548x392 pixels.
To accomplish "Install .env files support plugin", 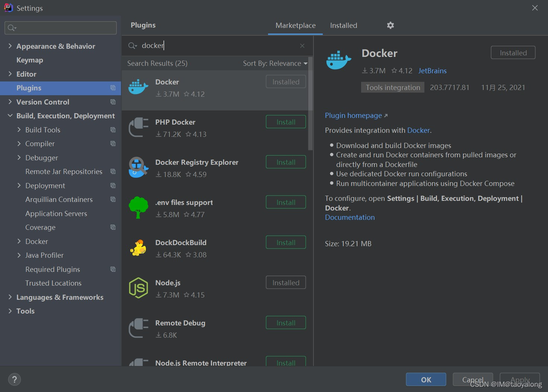I will [286, 202].
